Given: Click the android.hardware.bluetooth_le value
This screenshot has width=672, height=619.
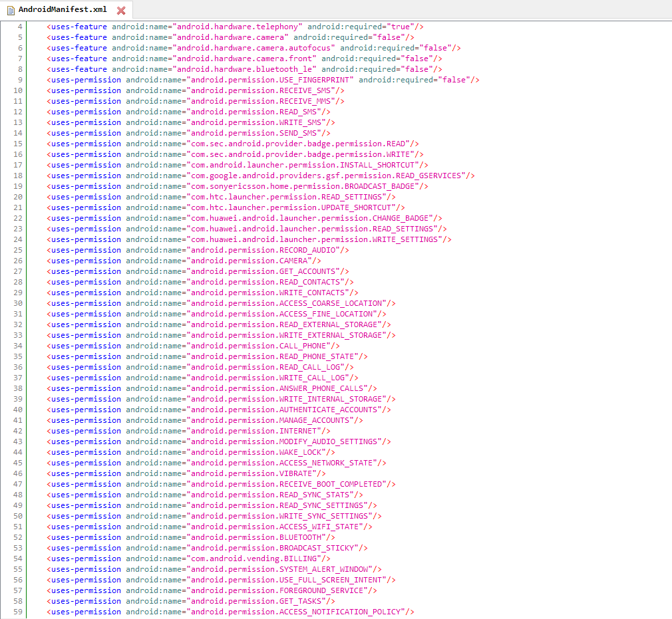Looking at the screenshot, I should [244, 69].
